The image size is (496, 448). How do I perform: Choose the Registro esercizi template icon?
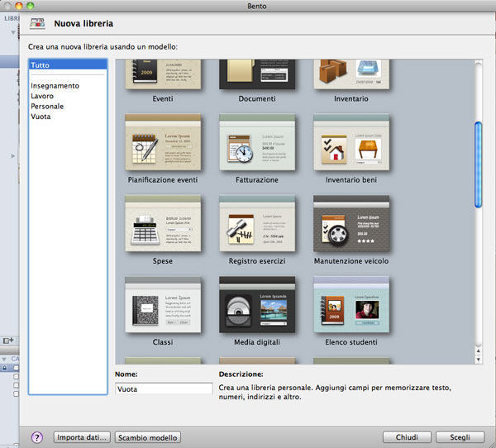click(258, 224)
